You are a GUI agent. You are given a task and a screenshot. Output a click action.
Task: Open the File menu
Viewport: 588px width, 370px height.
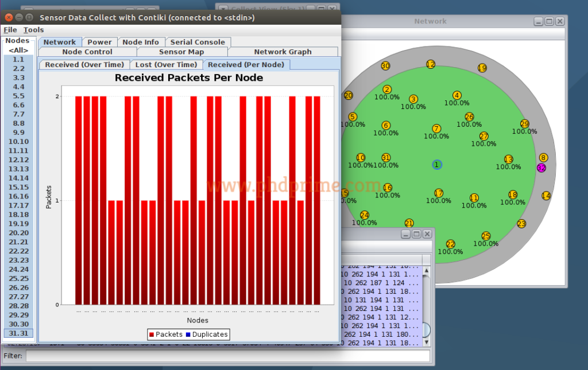coord(9,30)
